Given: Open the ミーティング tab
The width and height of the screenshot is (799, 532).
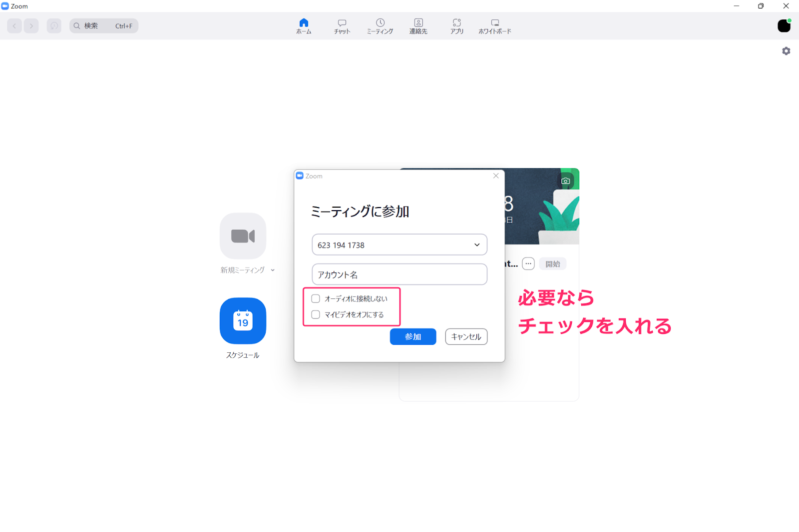Looking at the screenshot, I should tap(380, 26).
